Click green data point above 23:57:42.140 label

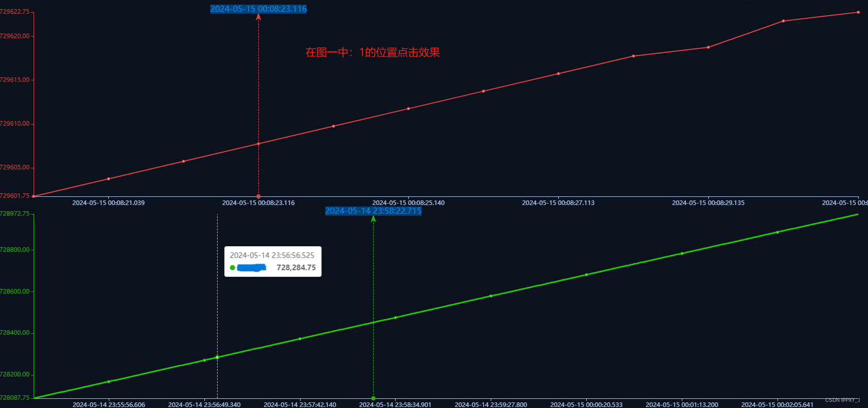pyautogui.click(x=300, y=339)
